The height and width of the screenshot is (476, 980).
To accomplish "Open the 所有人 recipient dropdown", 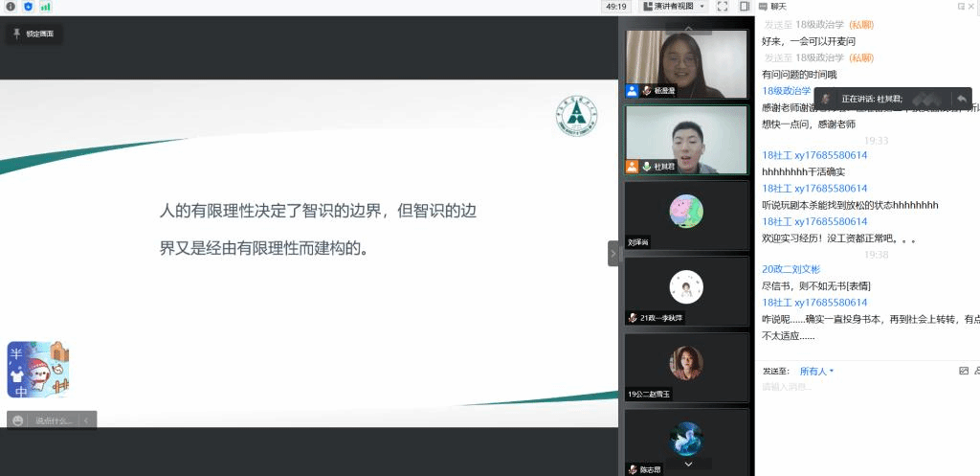I will [816, 371].
